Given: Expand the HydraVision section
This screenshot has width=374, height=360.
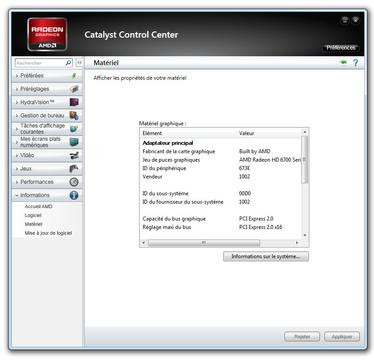Looking at the screenshot, I should pyautogui.click(x=47, y=102).
